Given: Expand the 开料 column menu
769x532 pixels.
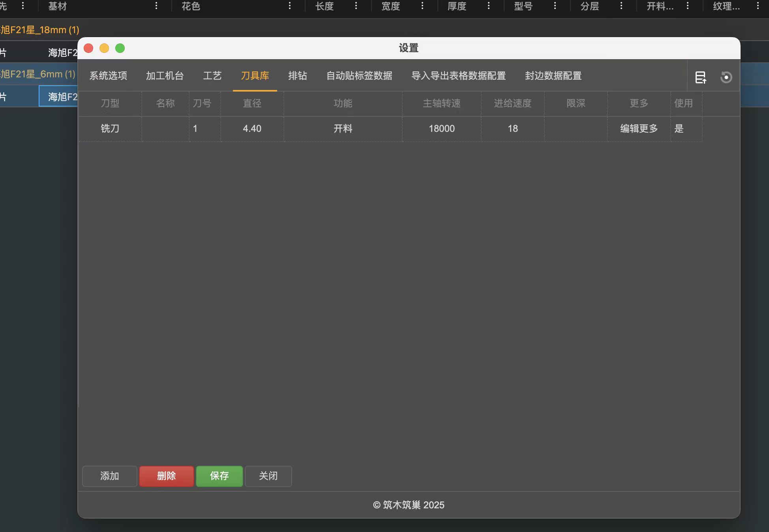Looking at the screenshot, I should [688, 6].
